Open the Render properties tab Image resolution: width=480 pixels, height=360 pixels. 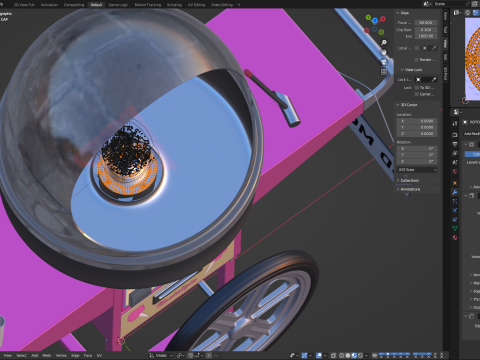pos(455,135)
